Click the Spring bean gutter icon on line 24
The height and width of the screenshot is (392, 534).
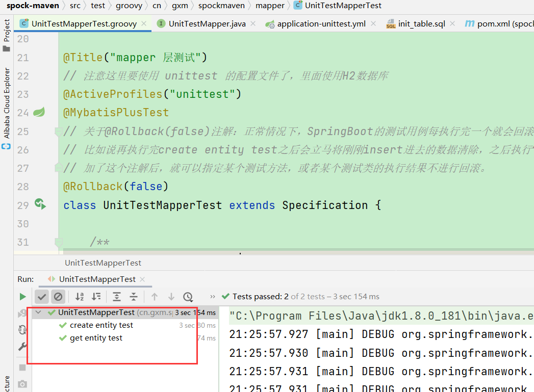pyautogui.click(x=39, y=112)
